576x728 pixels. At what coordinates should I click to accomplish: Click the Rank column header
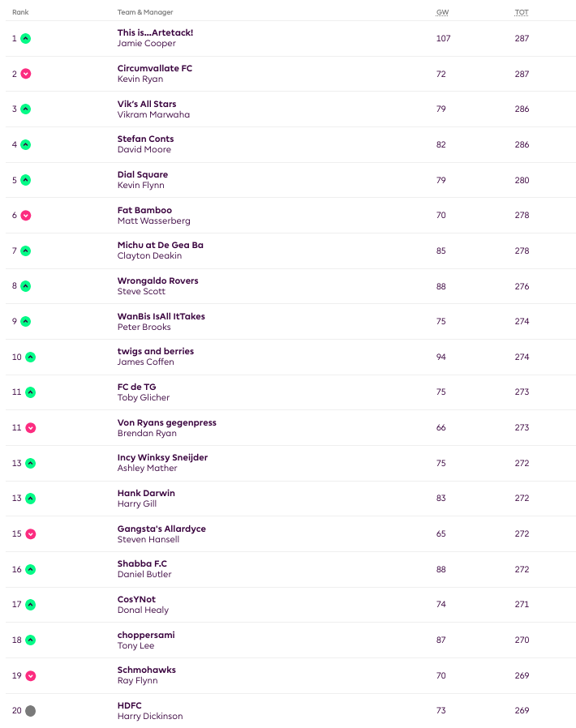point(20,12)
